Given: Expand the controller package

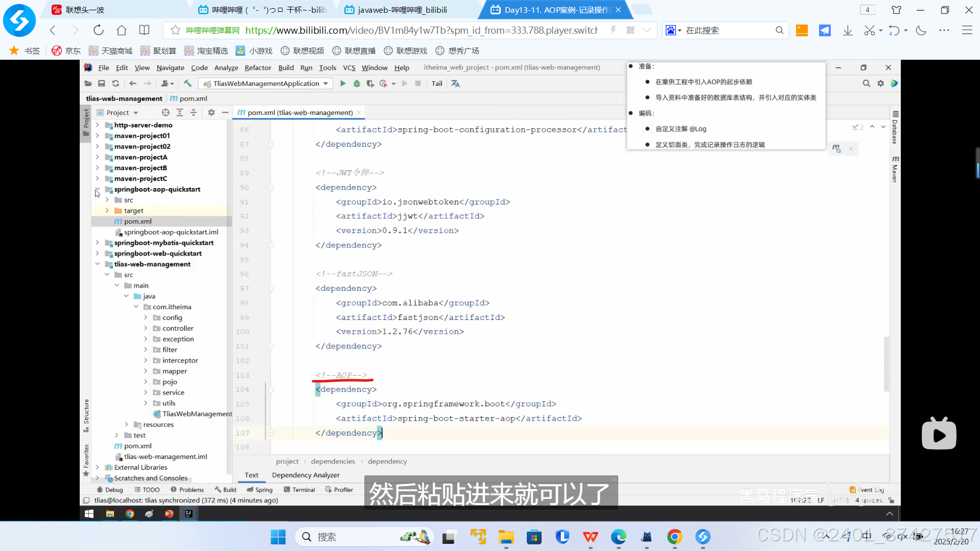Looking at the screenshot, I should click(146, 328).
